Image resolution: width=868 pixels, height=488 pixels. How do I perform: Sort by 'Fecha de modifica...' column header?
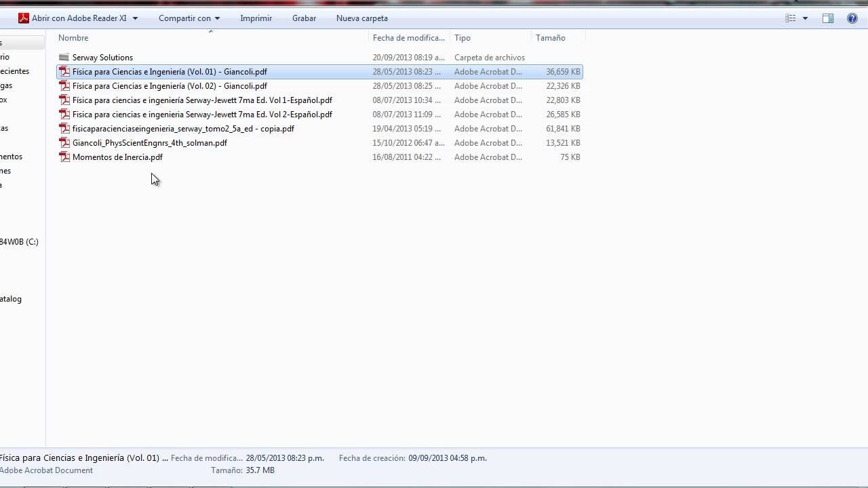(409, 38)
